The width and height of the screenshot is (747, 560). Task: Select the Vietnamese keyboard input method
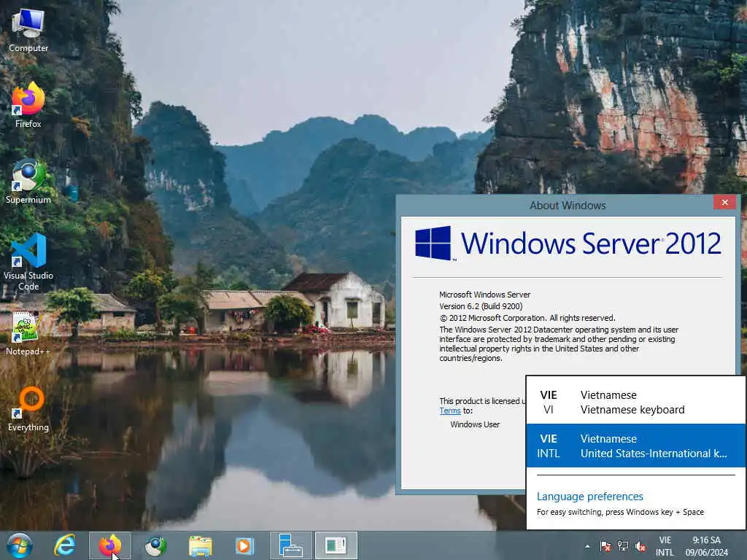(x=636, y=402)
